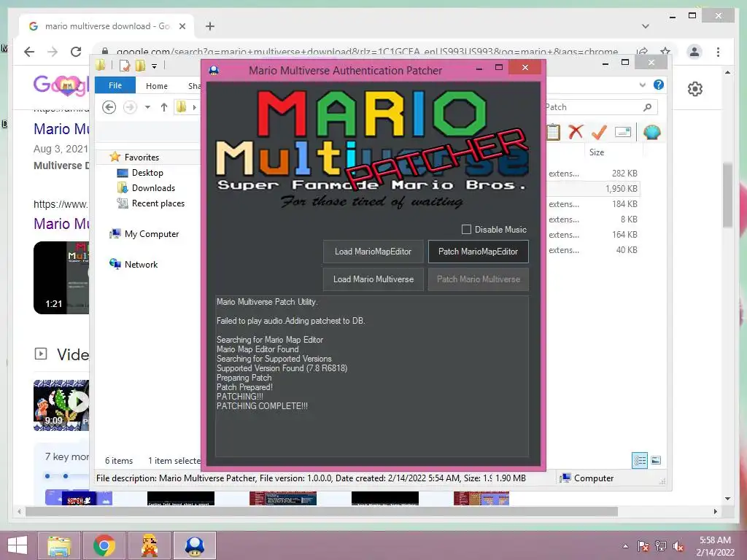Image resolution: width=747 pixels, height=560 pixels.
Task: Bookmark this page with the star icon
Action: (x=665, y=52)
